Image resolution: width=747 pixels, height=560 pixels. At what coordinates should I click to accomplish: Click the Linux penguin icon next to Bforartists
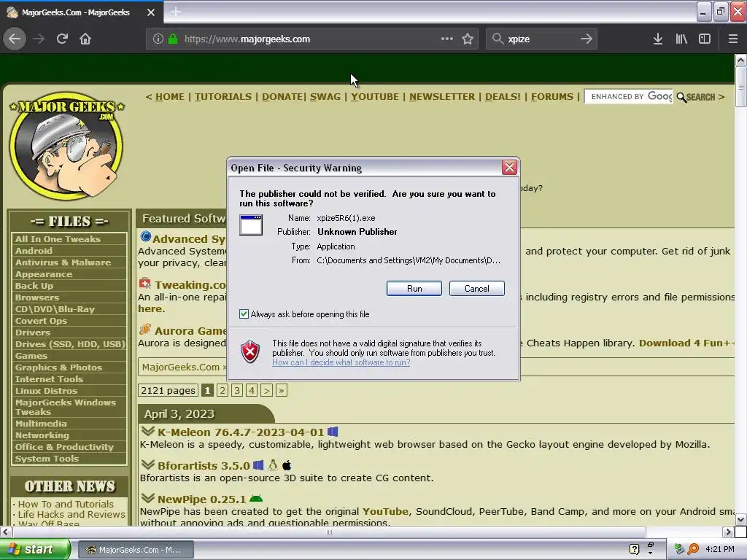coord(273,464)
